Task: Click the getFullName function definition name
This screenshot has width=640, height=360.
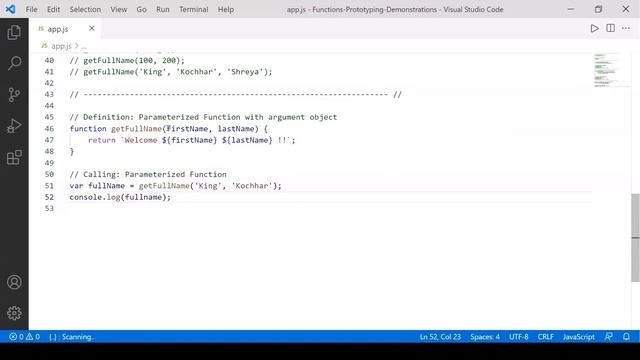Action: point(136,129)
